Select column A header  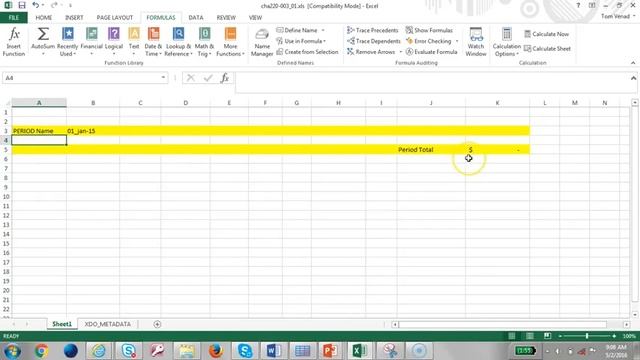coord(39,103)
